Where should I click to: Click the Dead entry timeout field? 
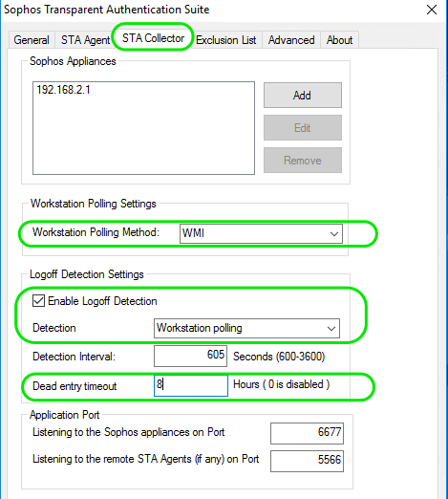coord(191,385)
